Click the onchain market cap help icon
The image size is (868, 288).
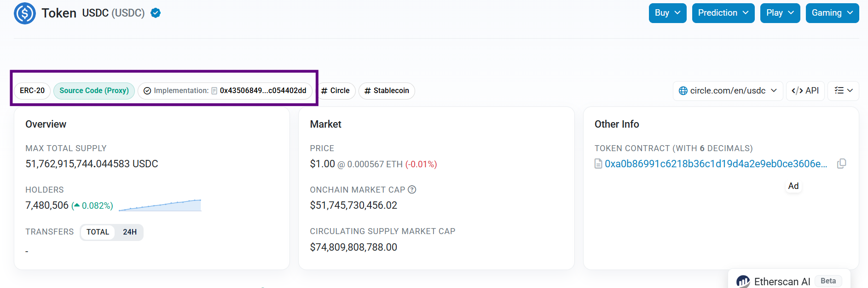[x=412, y=189]
